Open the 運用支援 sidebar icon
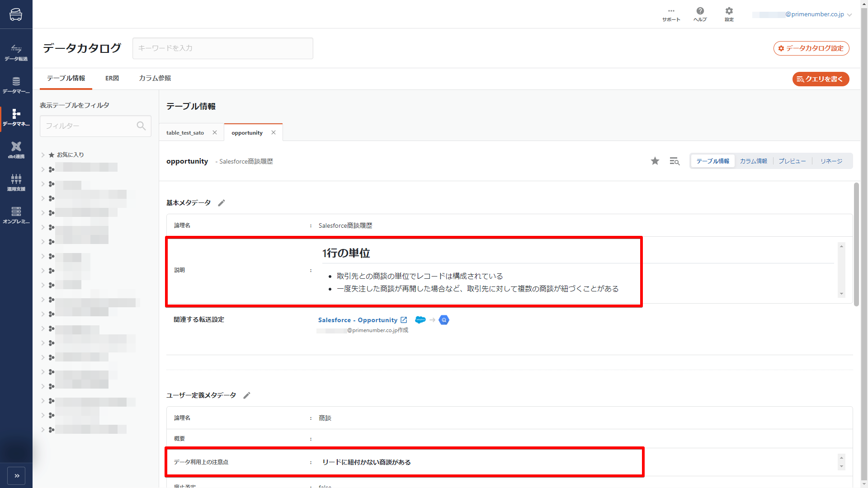Image resolution: width=868 pixels, height=488 pixels. 16,183
